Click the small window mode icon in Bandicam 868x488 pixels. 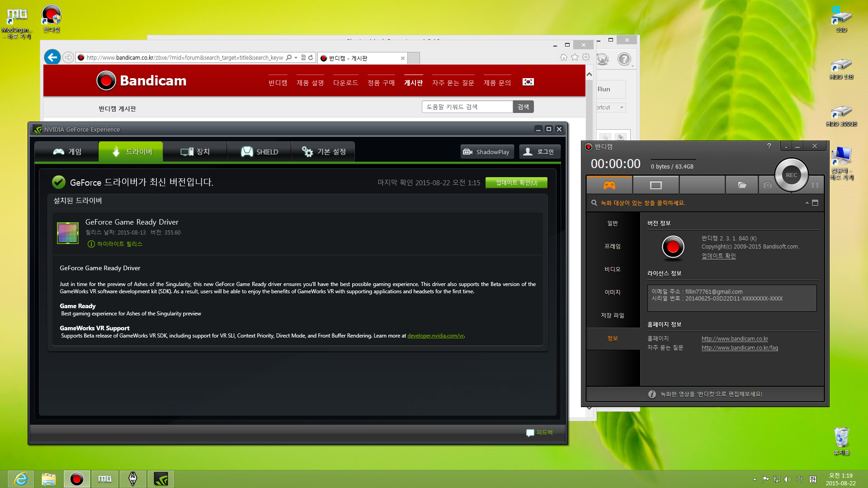pos(815,203)
